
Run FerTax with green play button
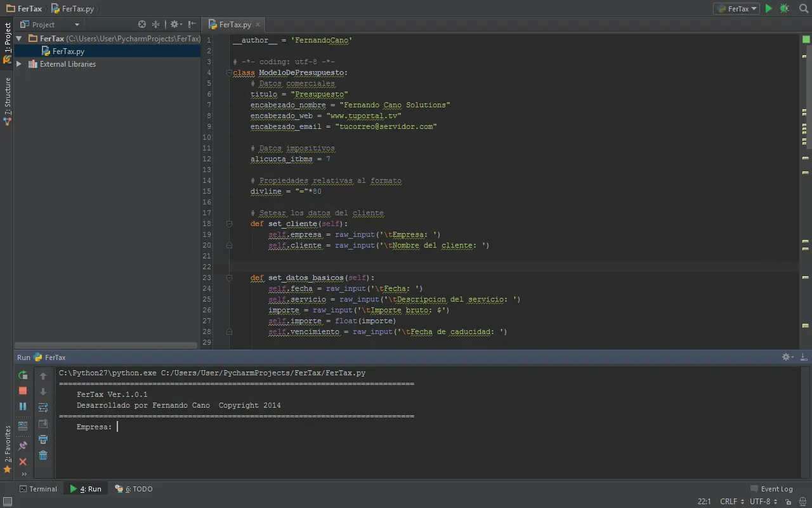[769, 8]
